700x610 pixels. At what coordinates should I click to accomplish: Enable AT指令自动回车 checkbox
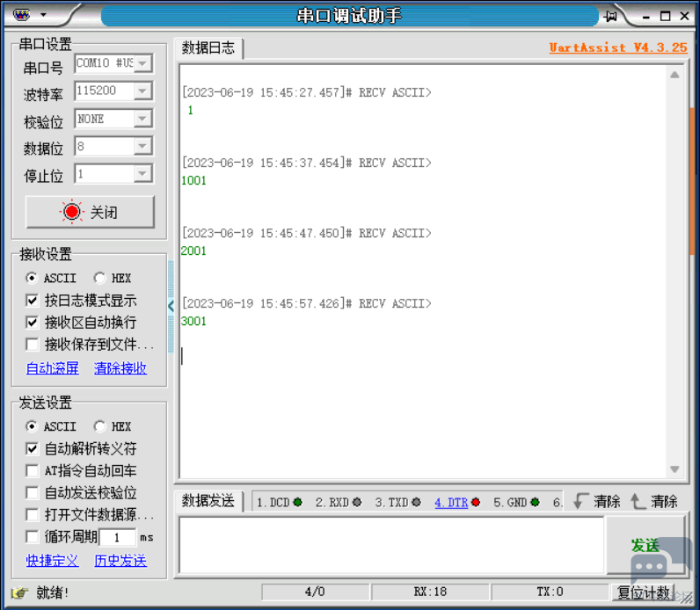[x=32, y=471]
